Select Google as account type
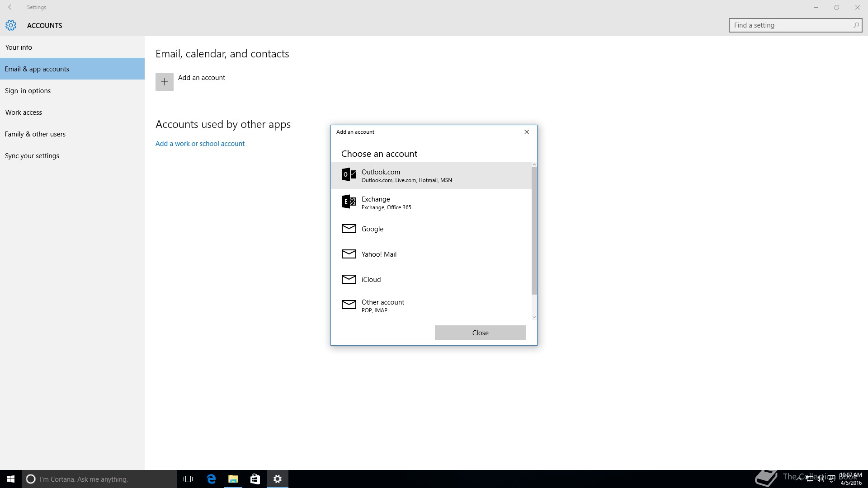This screenshot has height=488, width=868. [431, 229]
